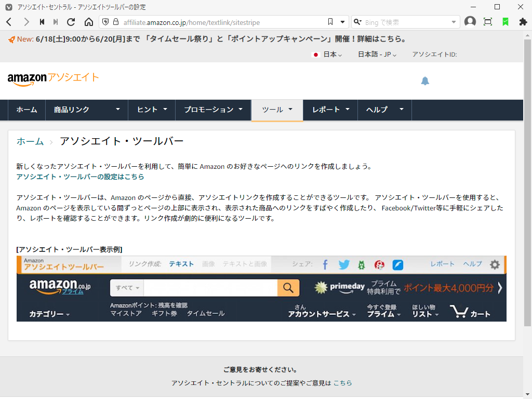The image size is (532, 399).
Task: Open the Japan country selector
Action: (x=327, y=54)
